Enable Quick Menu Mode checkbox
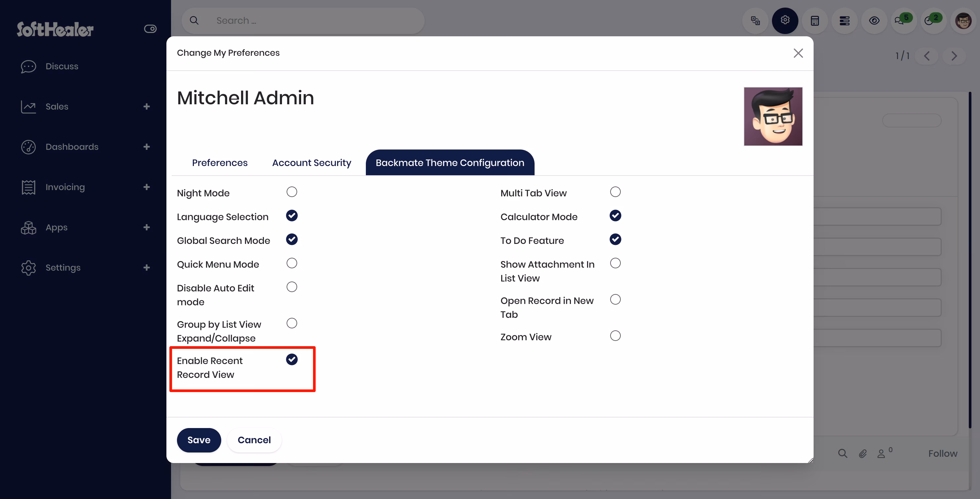 [x=292, y=263]
